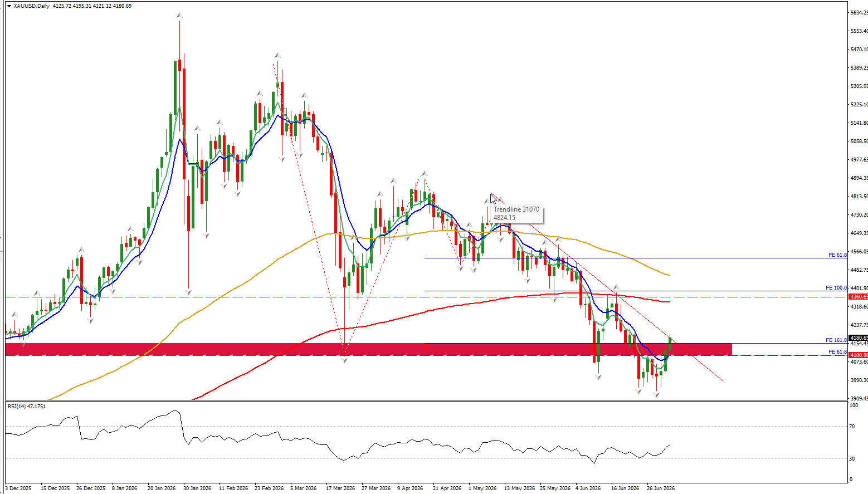The image size is (868, 494).
Task: Select the OHLC values 4125.72 4195.31 4121.12 4180.69
Action: [x=92, y=6]
